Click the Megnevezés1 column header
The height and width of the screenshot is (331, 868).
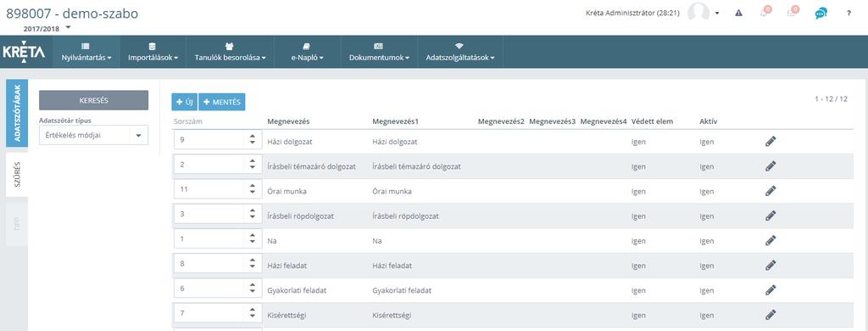click(x=396, y=121)
